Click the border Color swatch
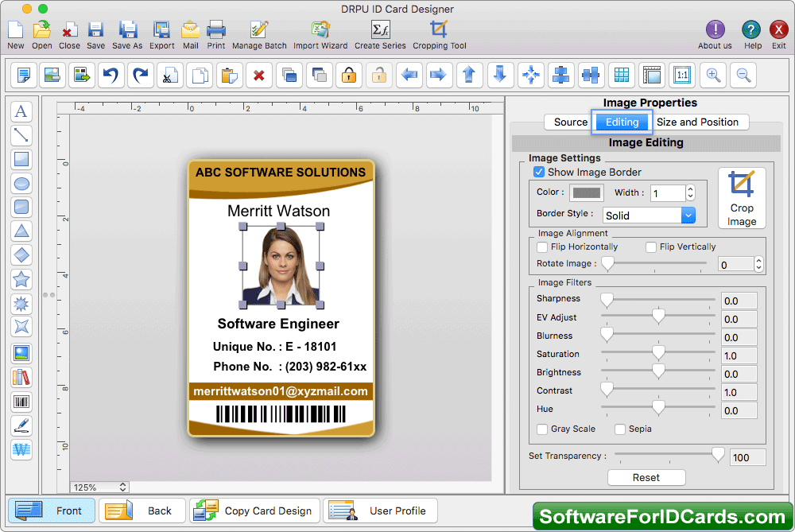The height and width of the screenshot is (532, 795). click(587, 192)
